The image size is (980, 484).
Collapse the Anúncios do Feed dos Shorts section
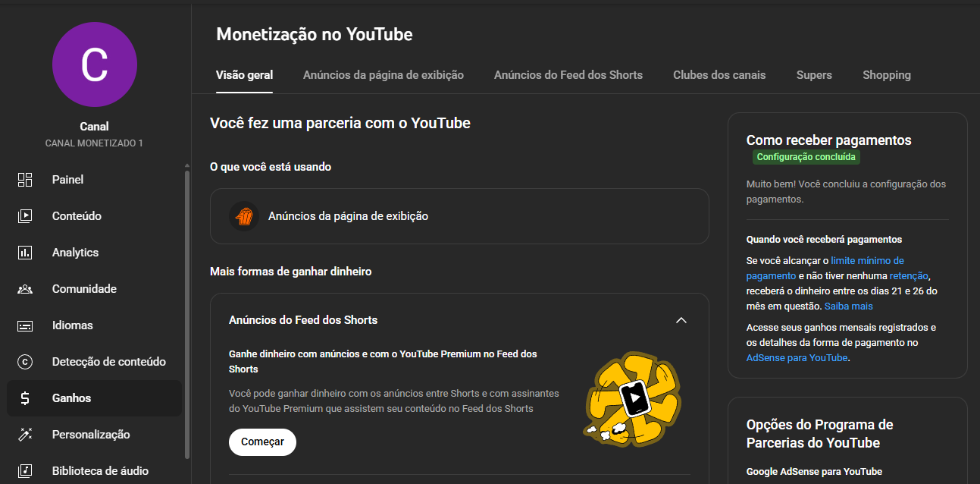coord(681,320)
